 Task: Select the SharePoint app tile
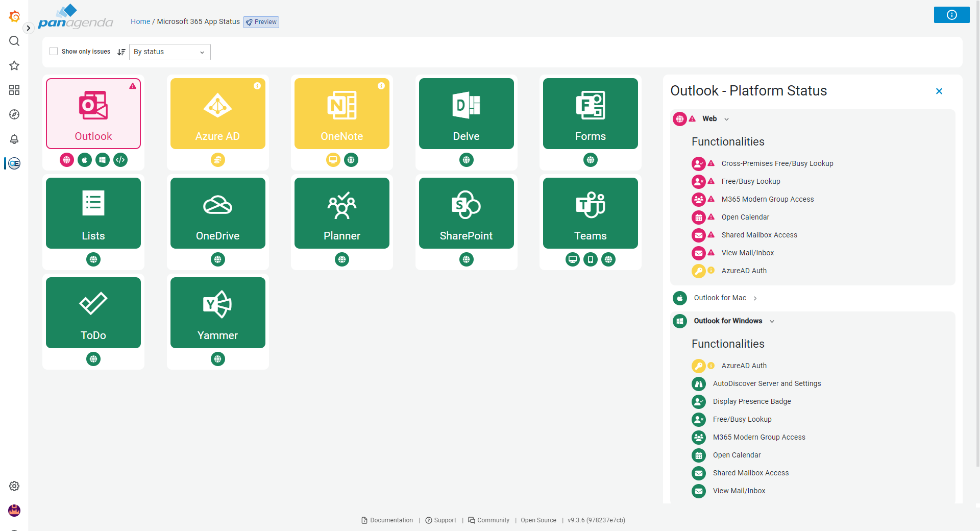(466, 213)
